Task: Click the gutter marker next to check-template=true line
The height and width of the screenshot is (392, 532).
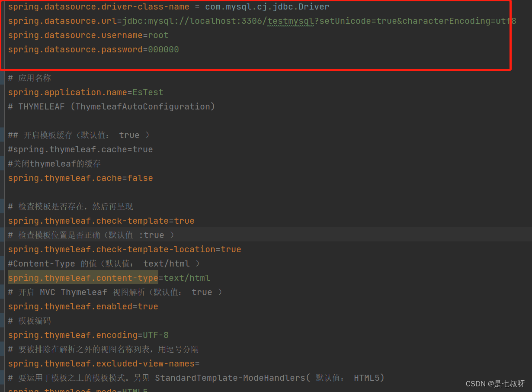Action: [1, 221]
